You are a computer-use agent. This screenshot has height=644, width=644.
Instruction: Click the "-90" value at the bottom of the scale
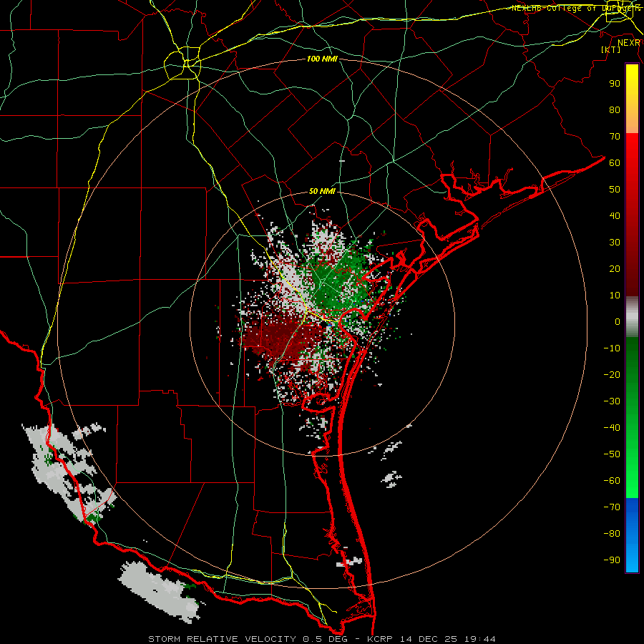pos(612,560)
